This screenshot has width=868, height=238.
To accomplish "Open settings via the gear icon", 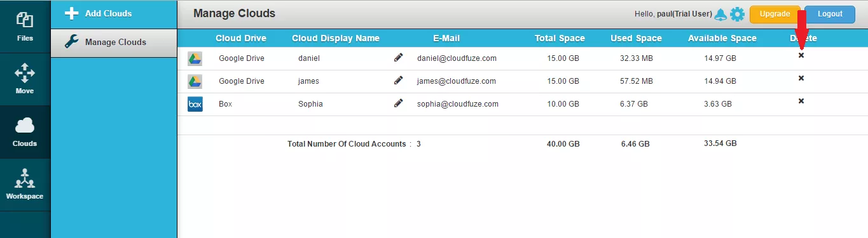I will point(737,14).
